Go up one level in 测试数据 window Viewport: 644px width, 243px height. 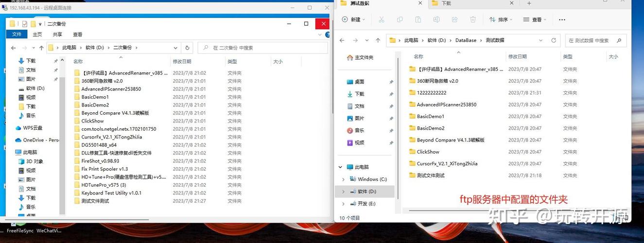tap(378, 40)
